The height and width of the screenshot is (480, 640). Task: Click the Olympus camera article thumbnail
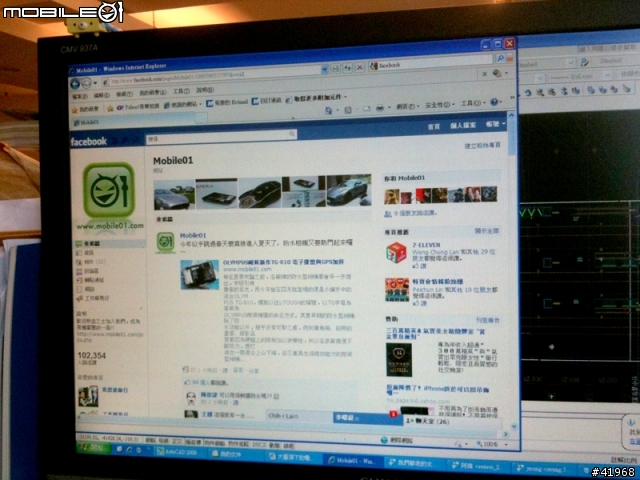(200, 275)
